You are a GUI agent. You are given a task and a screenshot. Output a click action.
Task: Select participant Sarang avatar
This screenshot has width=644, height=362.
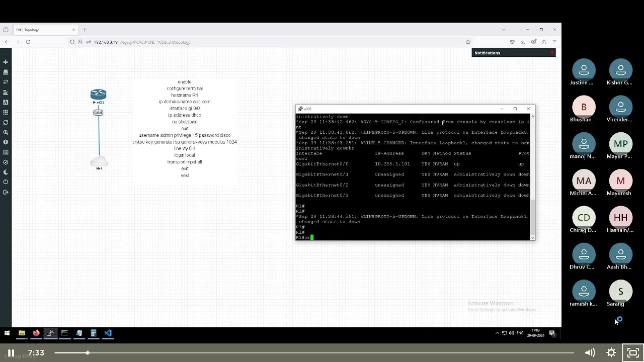[x=620, y=292]
